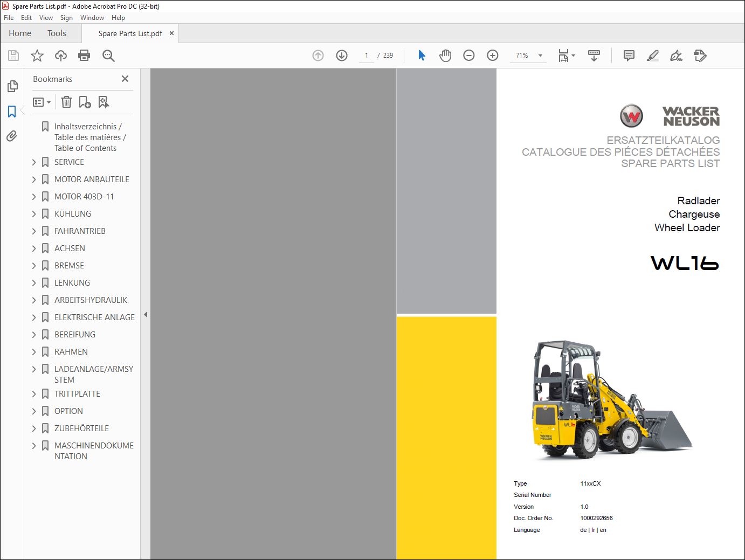Open the Window menu
The image size is (745, 560).
click(x=92, y=18)
